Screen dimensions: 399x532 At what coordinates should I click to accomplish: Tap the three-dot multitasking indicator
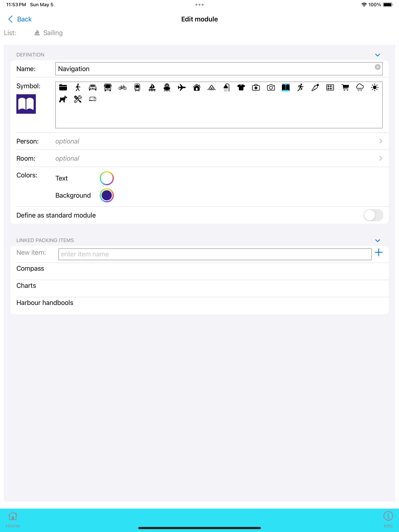[199, 4]
